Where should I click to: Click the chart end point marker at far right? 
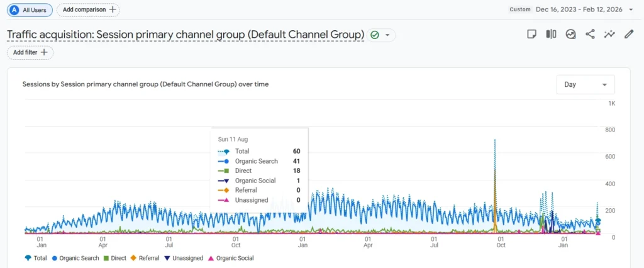tap(598, 221)
